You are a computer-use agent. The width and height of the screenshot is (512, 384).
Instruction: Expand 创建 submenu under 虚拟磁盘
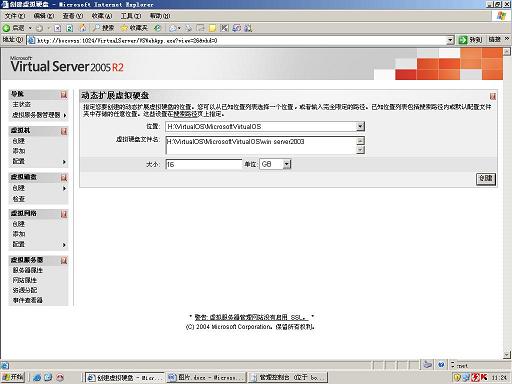coord(64,188)
